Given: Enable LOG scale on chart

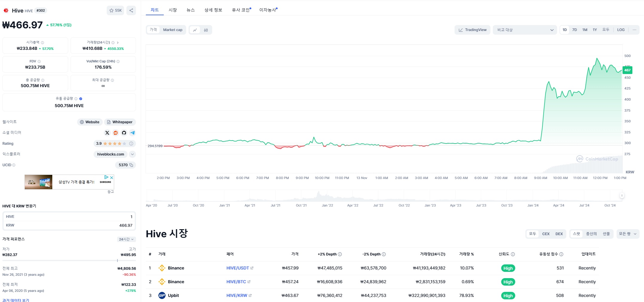Looking at the screenshot, I should point(621,30).
